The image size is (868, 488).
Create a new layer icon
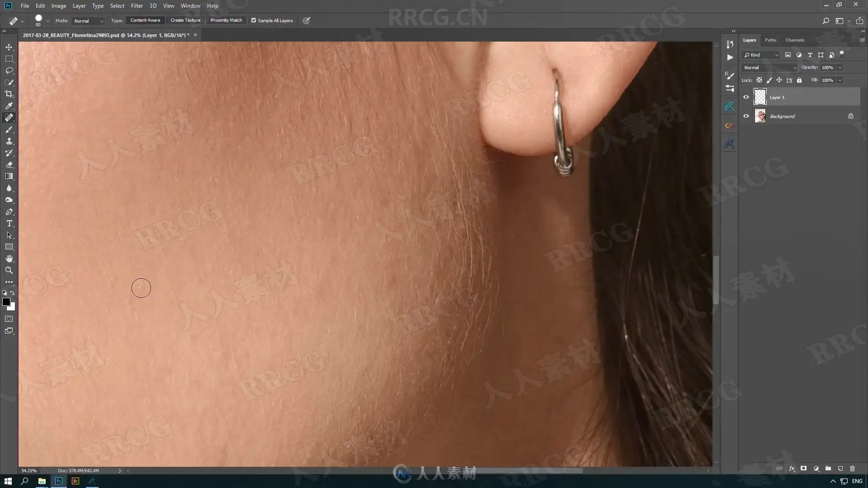coord(840,469)
